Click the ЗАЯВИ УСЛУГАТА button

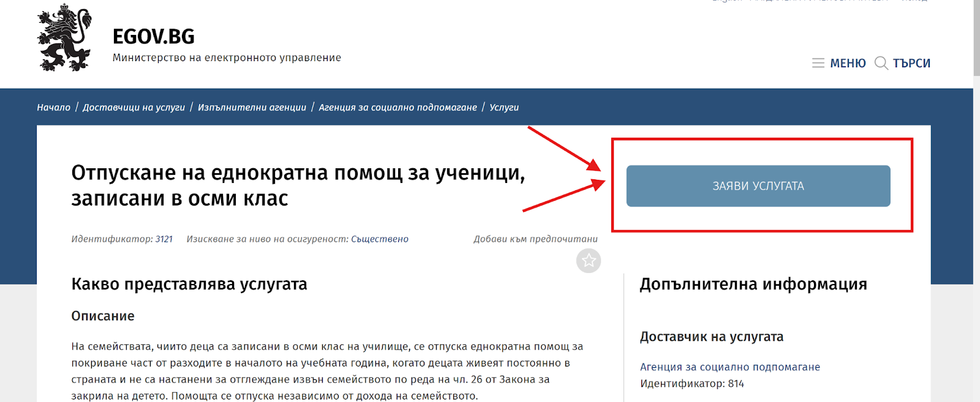pyautogui.click(x=758, y=186)
